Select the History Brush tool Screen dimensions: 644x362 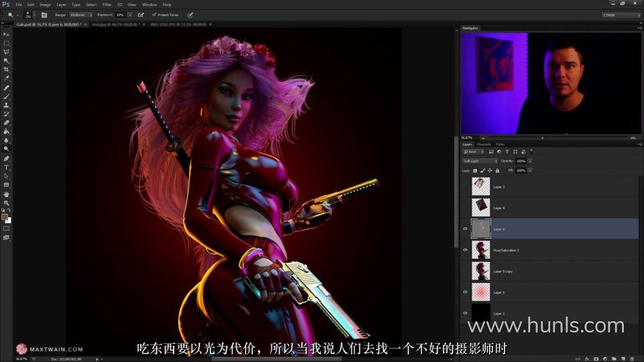(x=6, y=114)
